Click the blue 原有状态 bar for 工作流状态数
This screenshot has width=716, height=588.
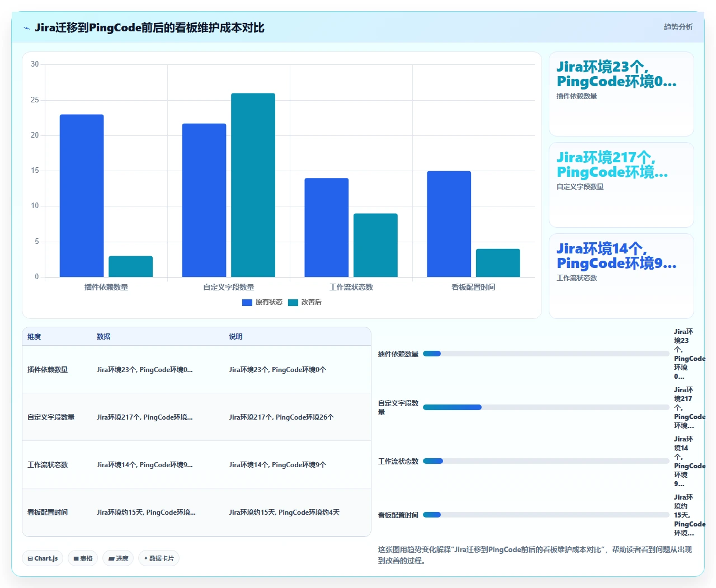tap(327, 228)
